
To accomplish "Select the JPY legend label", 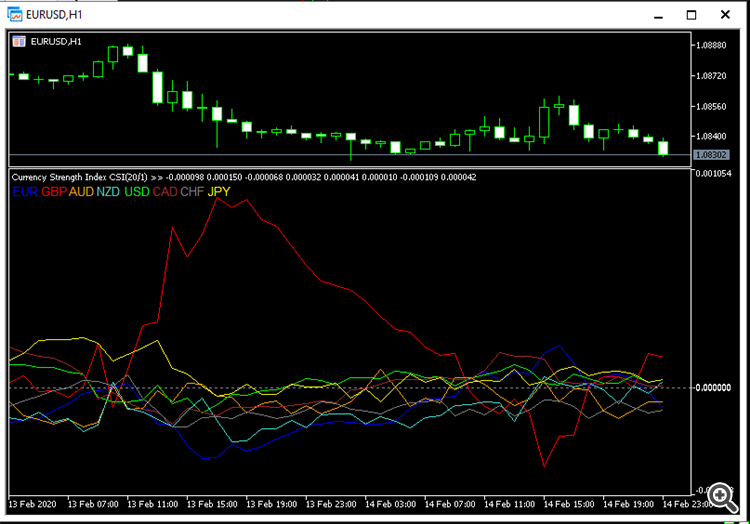I will pos(218,191).
